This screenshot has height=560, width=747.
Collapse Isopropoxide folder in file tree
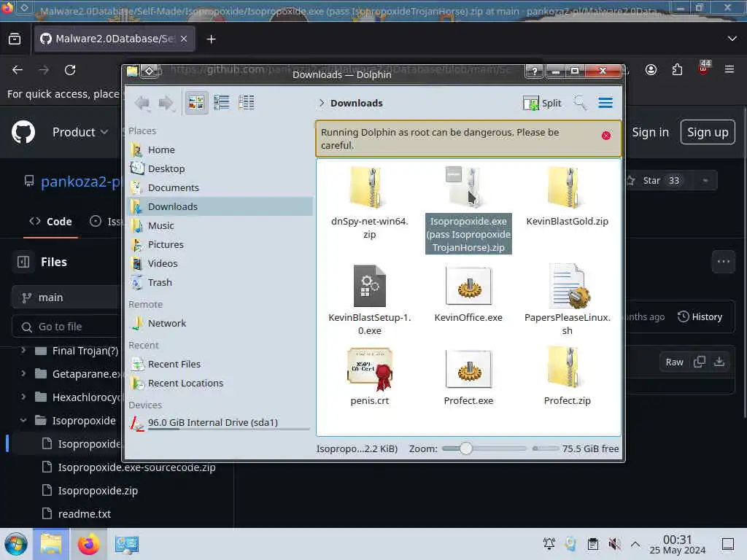click(23, 421)
